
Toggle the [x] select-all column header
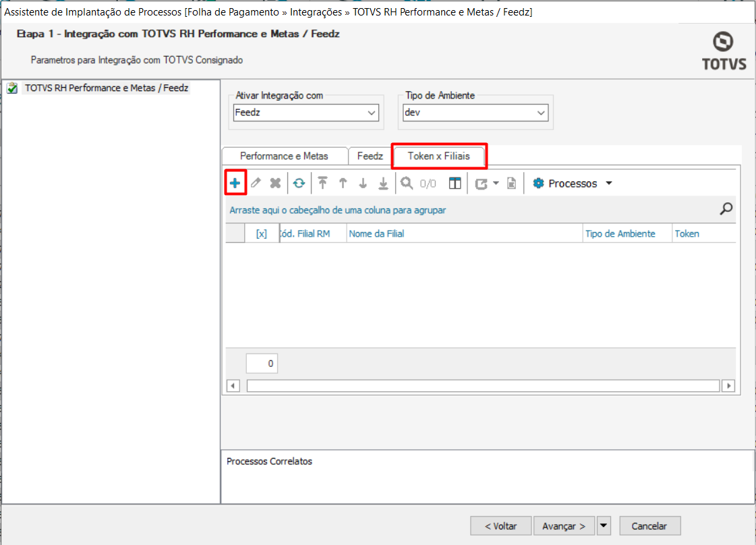(261, 233)
